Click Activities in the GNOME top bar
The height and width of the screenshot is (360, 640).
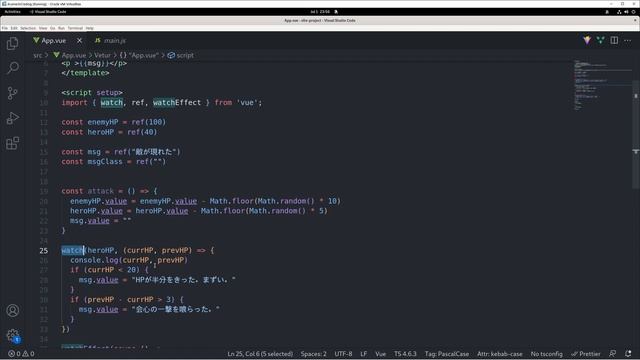[x=12, y=12]
